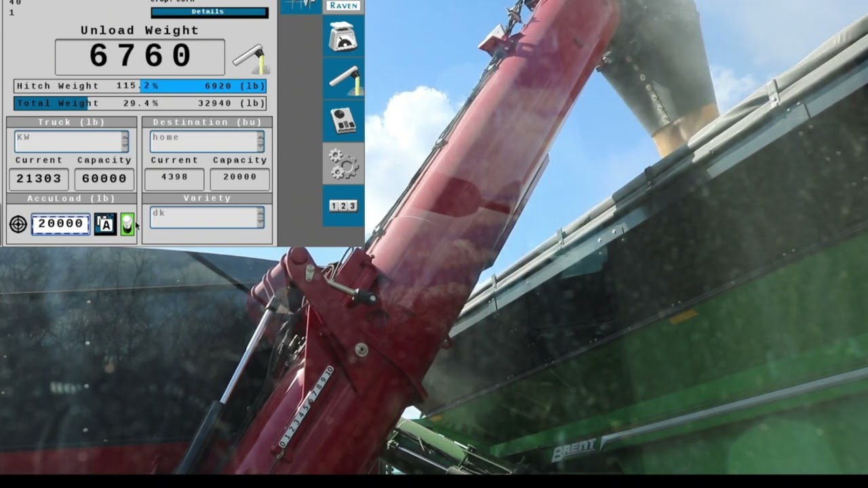Image resolution: width=868 pixels, height=488 pixels.
Task: Click the Total Weight progress bar
Action: pos(140,103)
